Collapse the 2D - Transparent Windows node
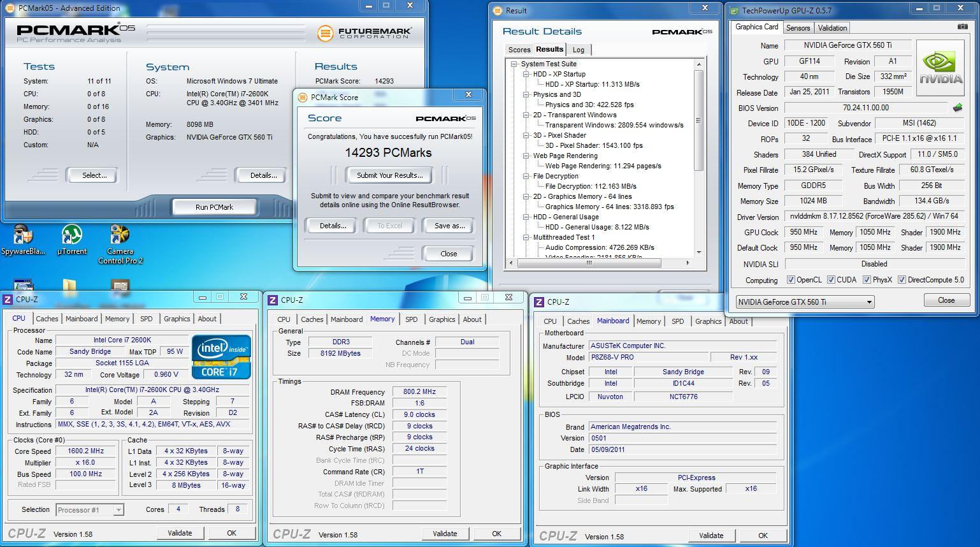980x547 pixels. pyautogui.click(x=526, y=115)
